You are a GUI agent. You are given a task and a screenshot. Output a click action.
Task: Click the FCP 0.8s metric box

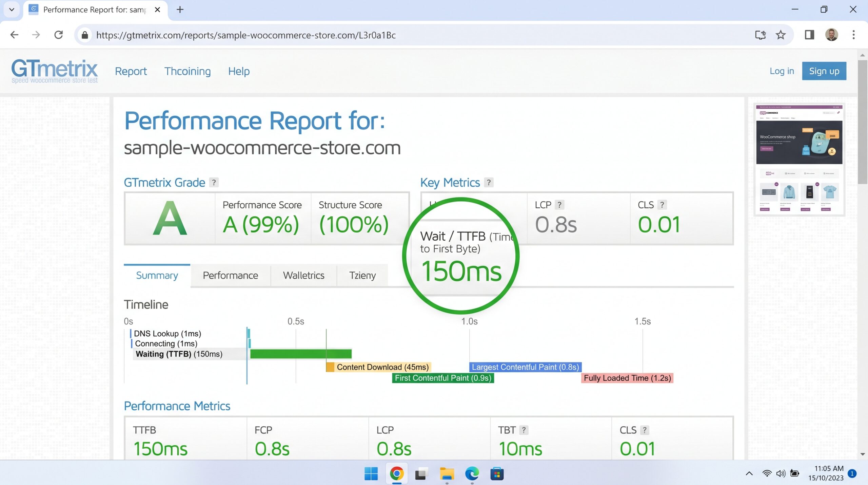point(308,439)
